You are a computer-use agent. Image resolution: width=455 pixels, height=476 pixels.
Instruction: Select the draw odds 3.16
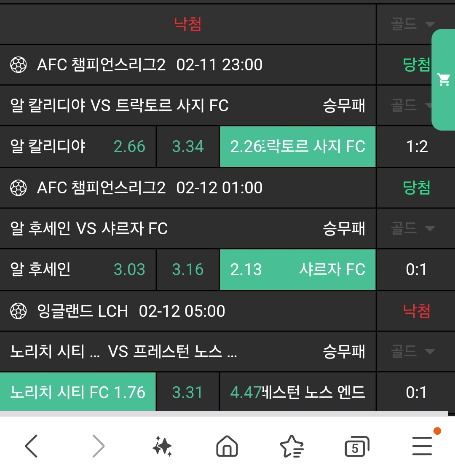pyautogui.click(x=187, y=270)
